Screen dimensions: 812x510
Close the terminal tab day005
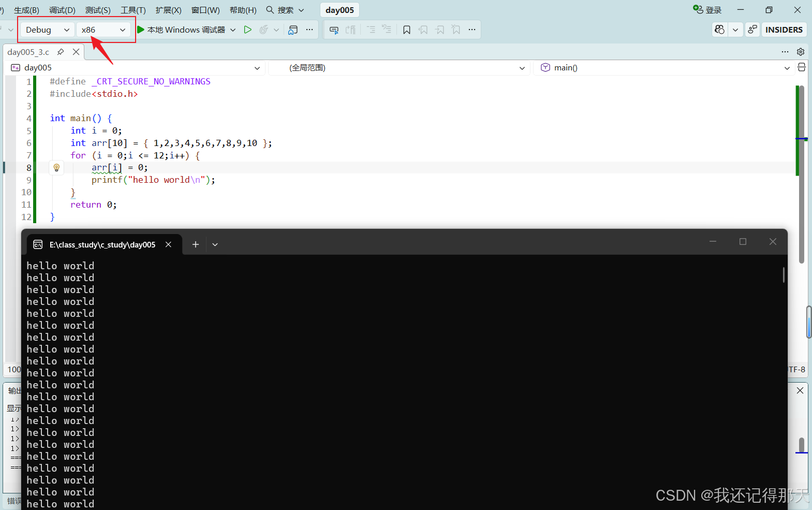click(x=168, y=244)
